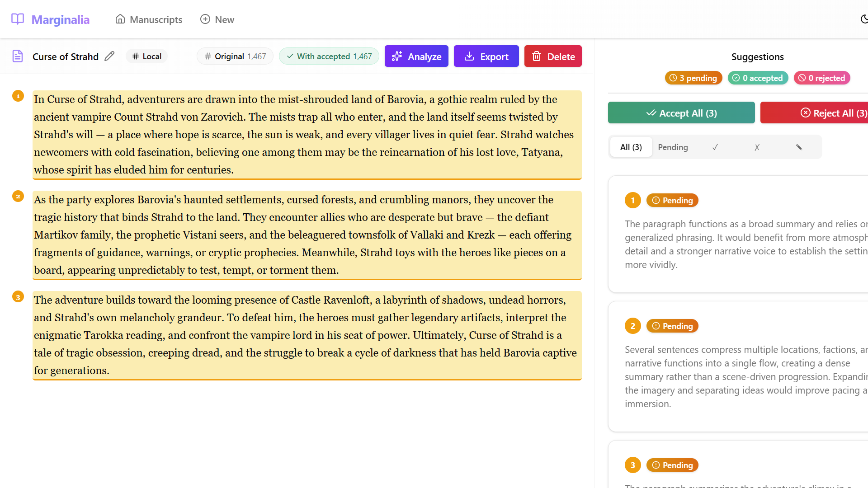Click paragraph marker number 2
Viewport: 868px width, 488px height.
[x=18, y=196]
